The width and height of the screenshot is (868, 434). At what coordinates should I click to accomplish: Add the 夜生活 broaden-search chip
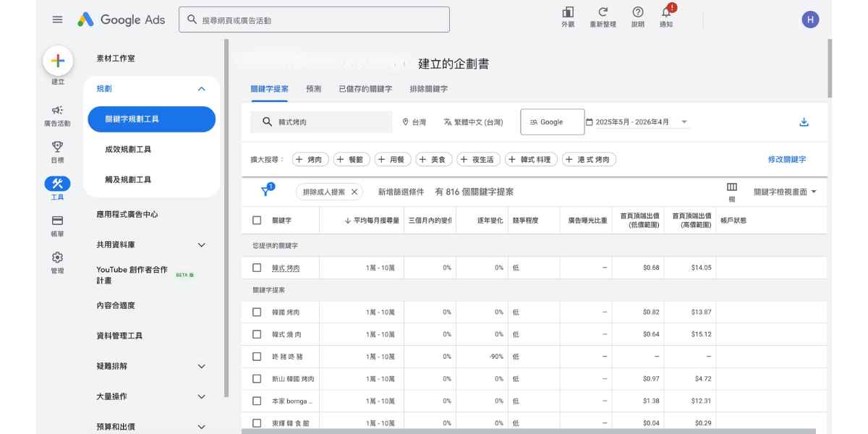point(479,159)
